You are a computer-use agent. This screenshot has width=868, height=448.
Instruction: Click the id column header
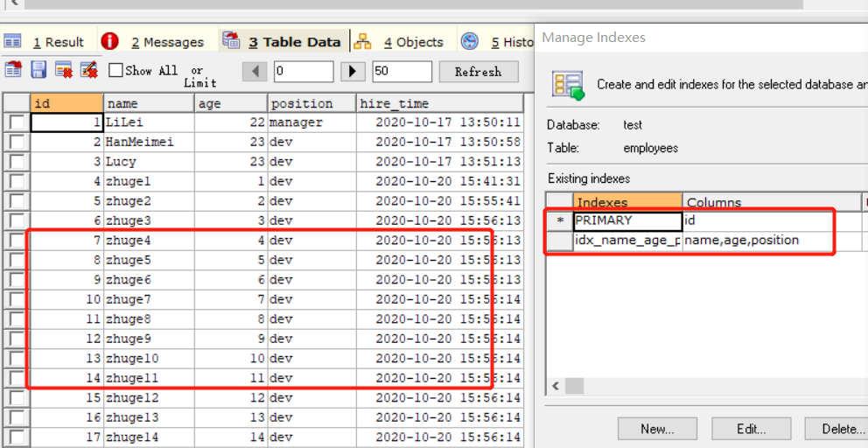coord(66,103)
